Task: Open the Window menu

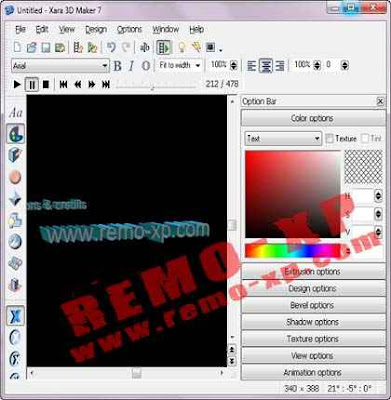Action: click(166, 29)
